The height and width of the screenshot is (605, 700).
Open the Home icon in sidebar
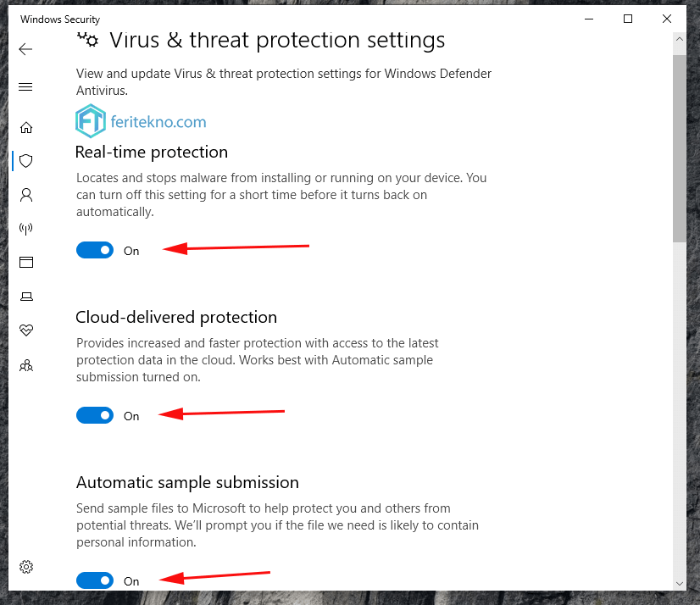[26, 128]
